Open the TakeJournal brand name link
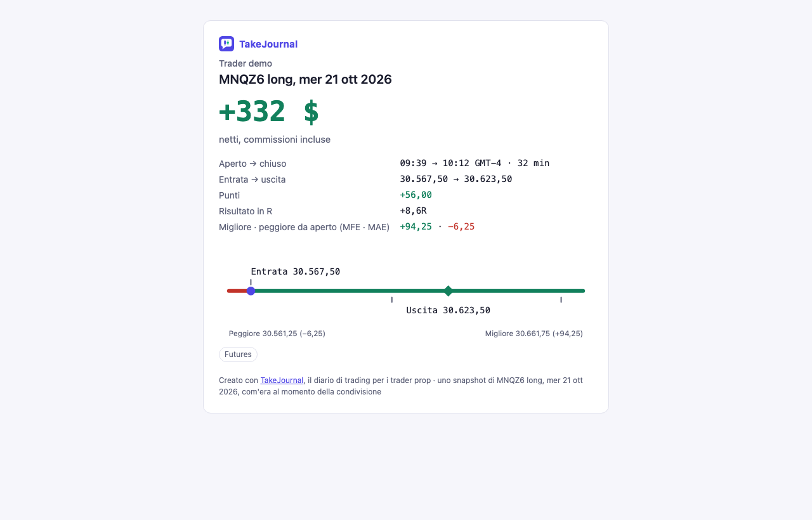This screenshot has width=812, height=520. tap(268, 44)
